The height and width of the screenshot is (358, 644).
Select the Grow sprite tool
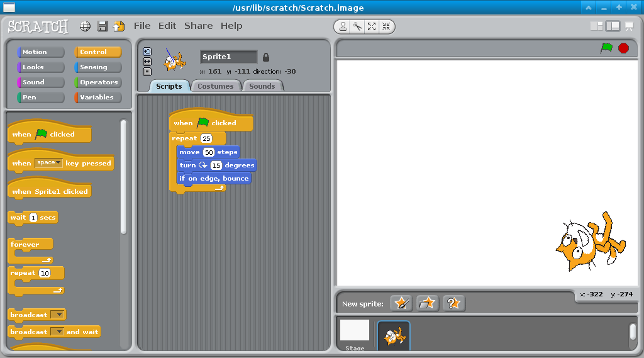click(x=372, y=26)
